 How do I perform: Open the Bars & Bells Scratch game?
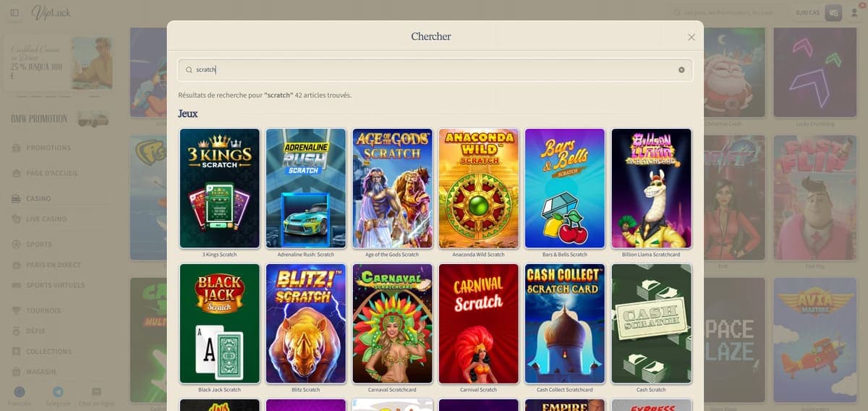click(x=565, y=189)
